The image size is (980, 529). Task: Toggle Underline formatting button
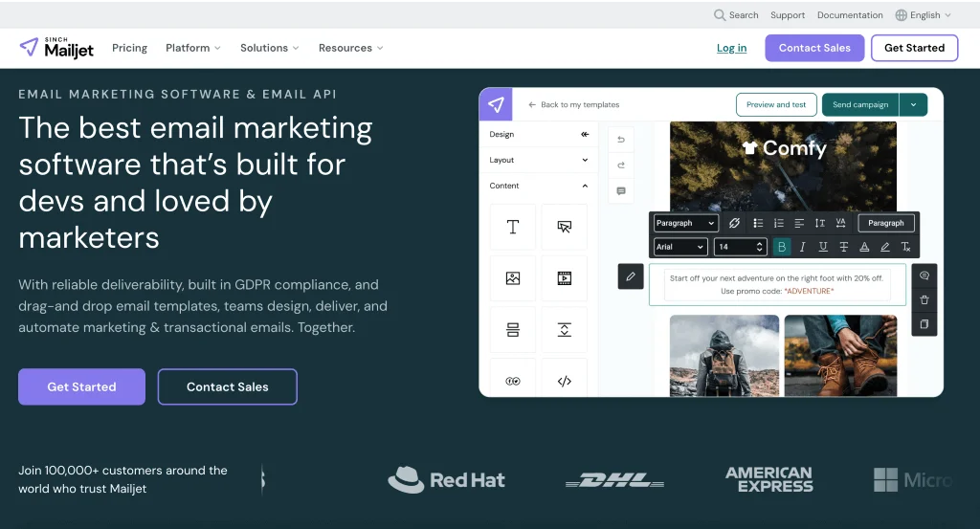point(823,247)
